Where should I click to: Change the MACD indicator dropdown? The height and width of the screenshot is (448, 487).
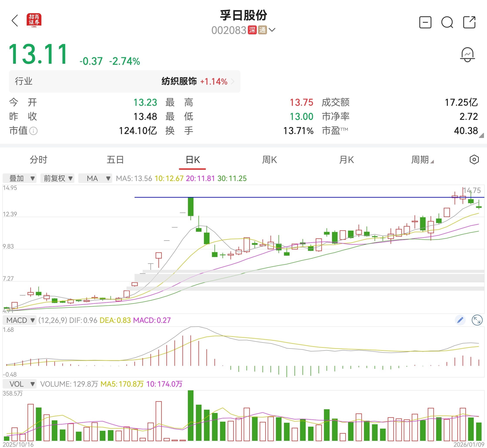(x=19, y=320)
